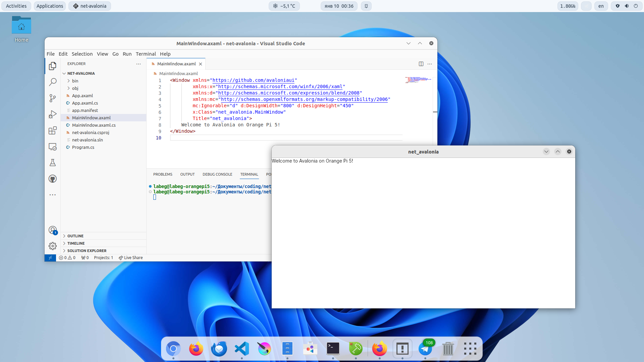Open the Accounts menu in VS Code
The width and height of the screenshot is (644, 362).
click(53, 230)
